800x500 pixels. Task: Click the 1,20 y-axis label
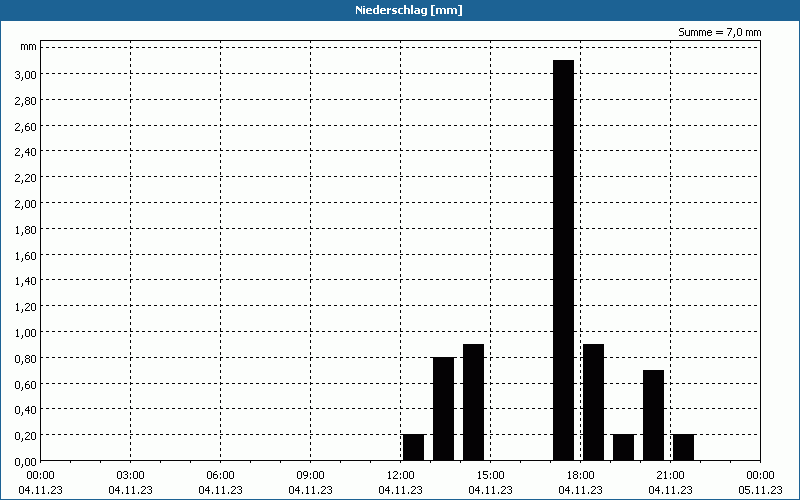[x=26, y=307]
